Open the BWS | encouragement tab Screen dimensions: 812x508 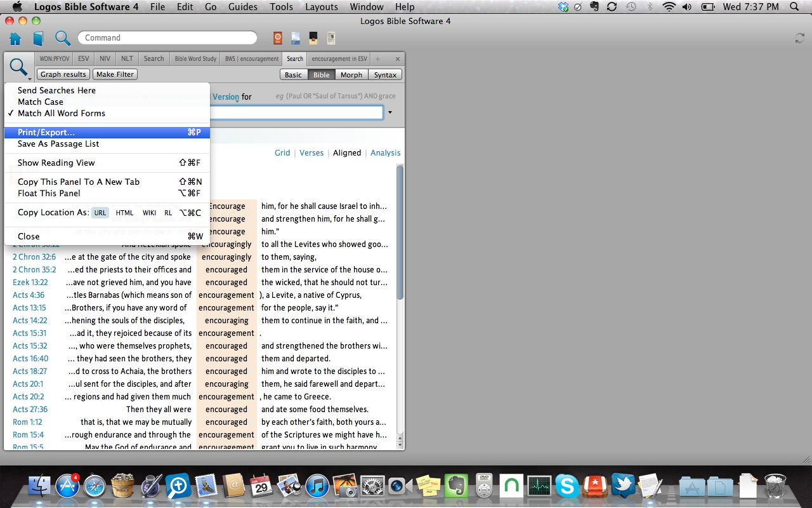click(252, 59)
